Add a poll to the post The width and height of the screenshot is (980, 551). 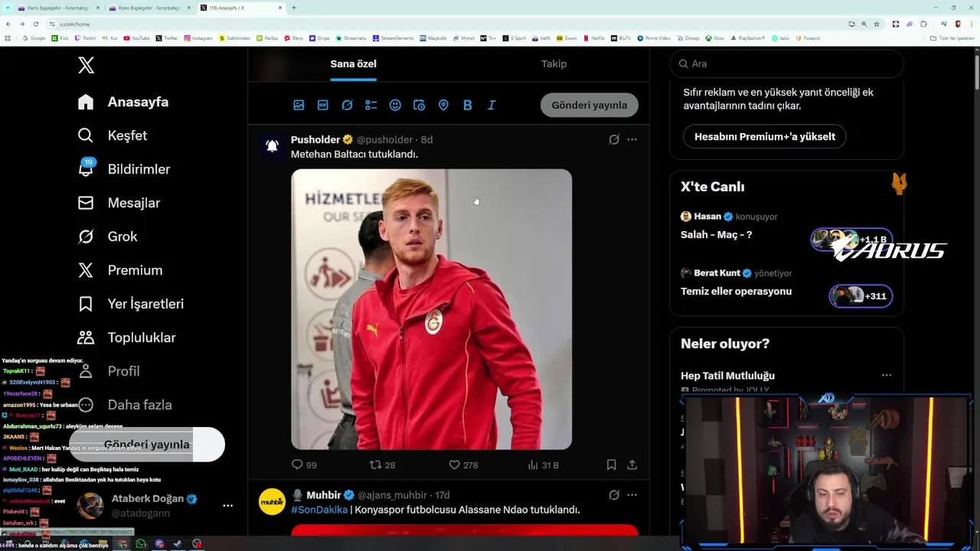(x=371, y=105)
